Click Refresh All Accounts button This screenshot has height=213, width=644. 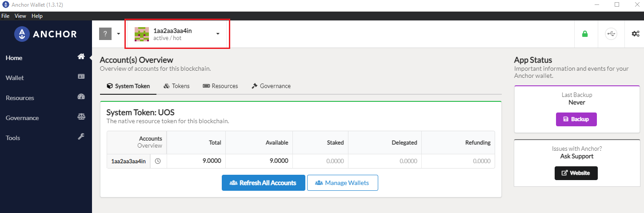(264, 183)
